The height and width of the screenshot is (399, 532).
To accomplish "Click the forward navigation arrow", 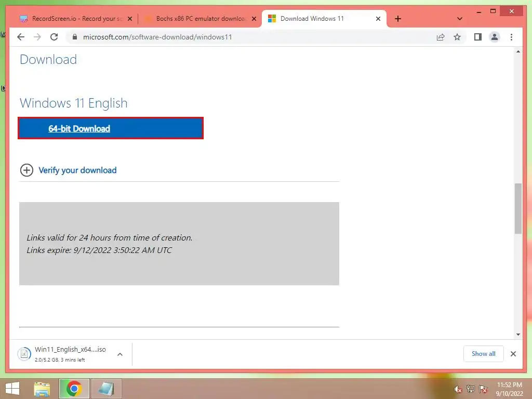I will click(x=37, y=37).
